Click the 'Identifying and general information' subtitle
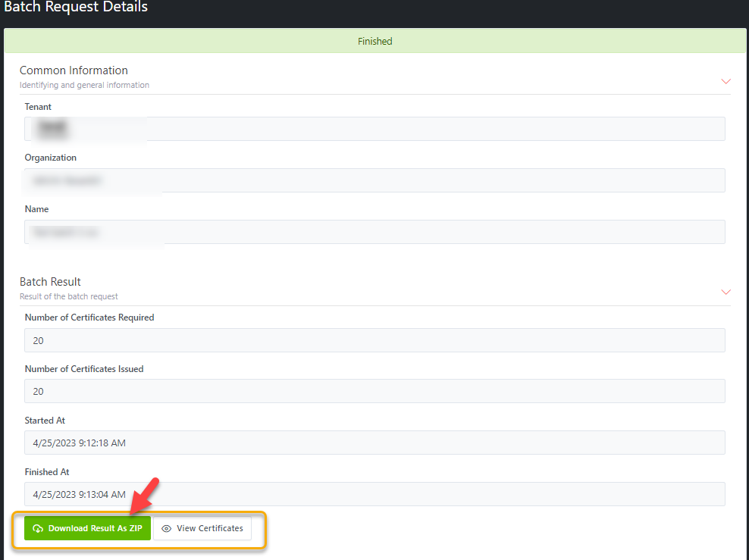The image size is (749, 560). tap(84, 85)
